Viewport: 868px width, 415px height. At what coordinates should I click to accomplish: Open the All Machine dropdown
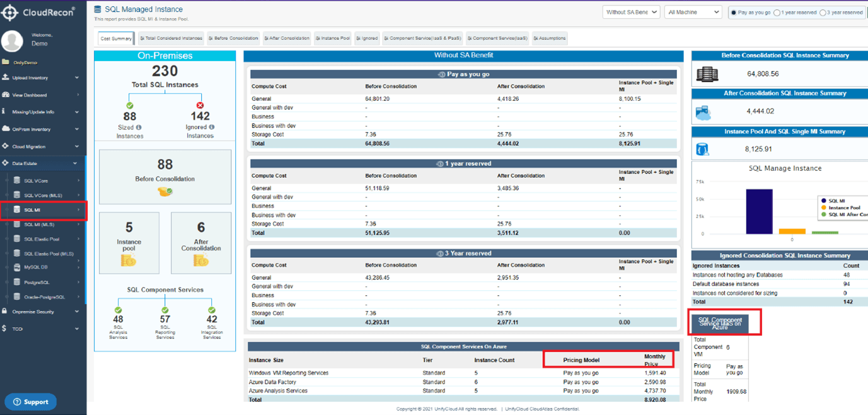(x=693, y=12)
